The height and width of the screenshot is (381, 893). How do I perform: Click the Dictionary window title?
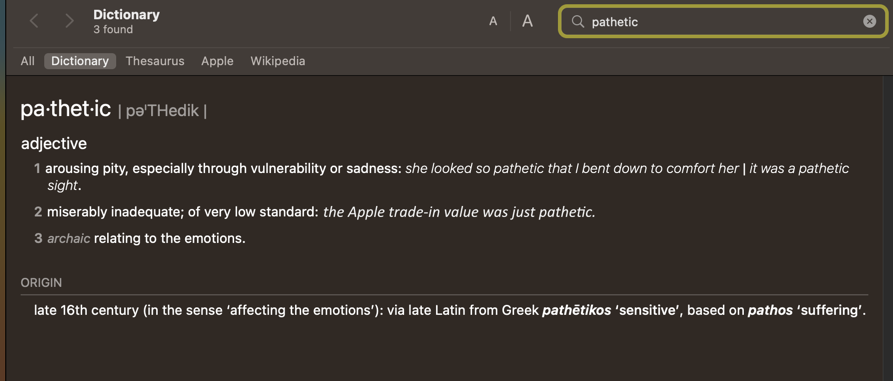126,15
